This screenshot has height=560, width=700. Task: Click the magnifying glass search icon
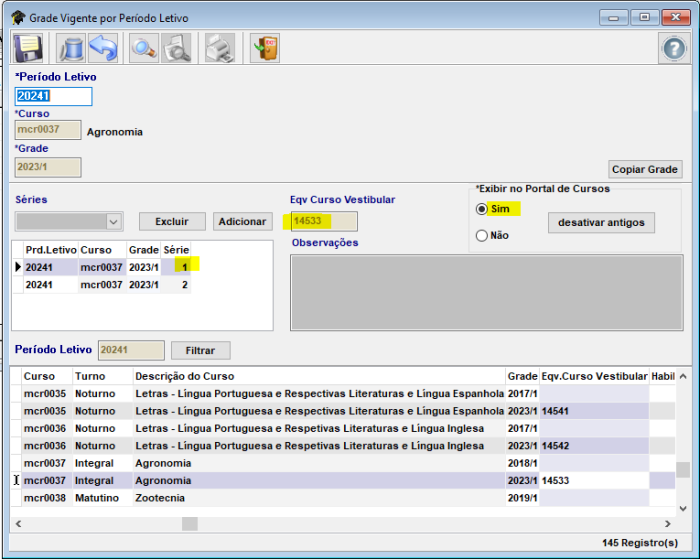pos(144,48)
